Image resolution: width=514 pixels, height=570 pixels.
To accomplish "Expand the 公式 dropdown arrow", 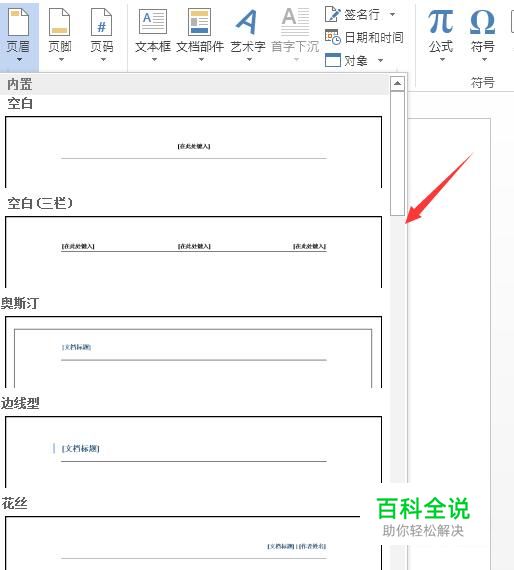I will pyautogui.click(x=442, y=60).
